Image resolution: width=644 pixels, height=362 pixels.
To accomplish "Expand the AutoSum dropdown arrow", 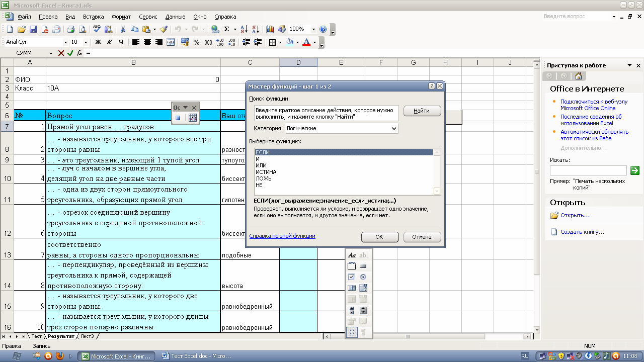I will point(234,29).
